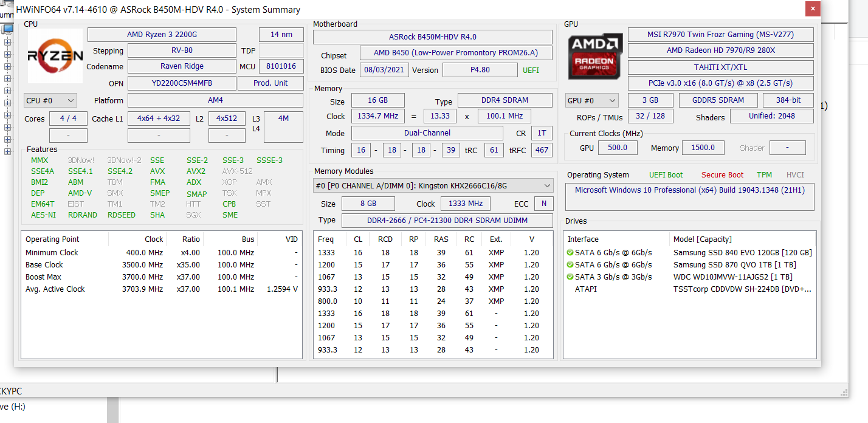Open memory module selector Kingston KHX2666C16/8G
Viewport: 868px width, 423px height.
tap(433, 185)
